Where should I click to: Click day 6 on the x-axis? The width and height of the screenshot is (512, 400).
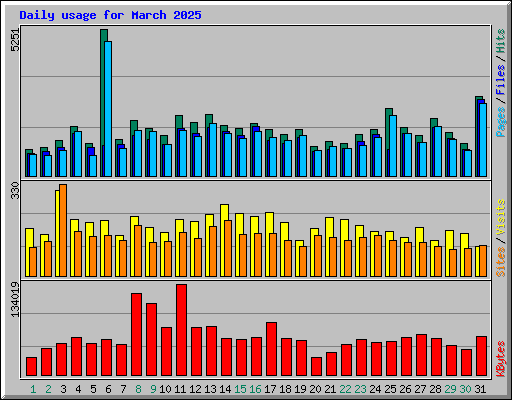tap(108, 389)
